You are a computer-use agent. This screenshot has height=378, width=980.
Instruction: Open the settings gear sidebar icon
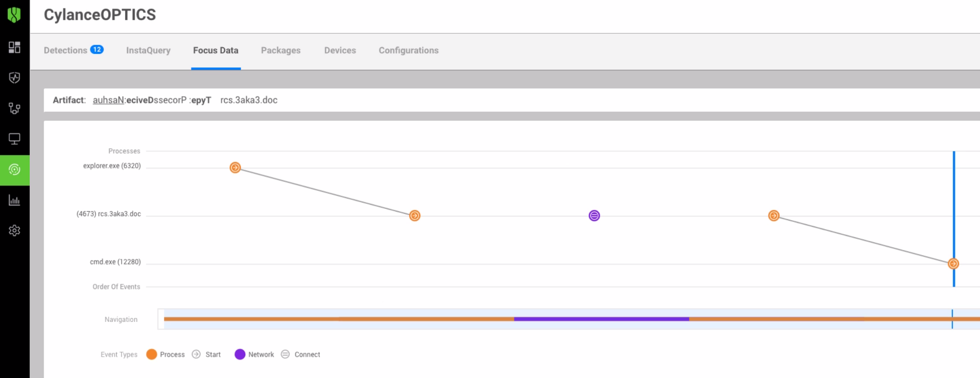[x=15, y=230]
